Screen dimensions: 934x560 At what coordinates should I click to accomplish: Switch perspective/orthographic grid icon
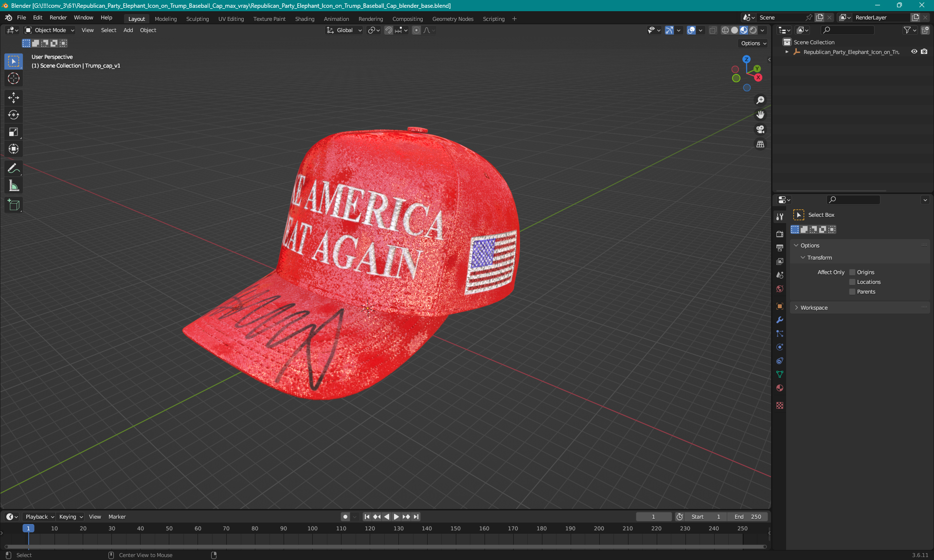(x=760, y=144)
